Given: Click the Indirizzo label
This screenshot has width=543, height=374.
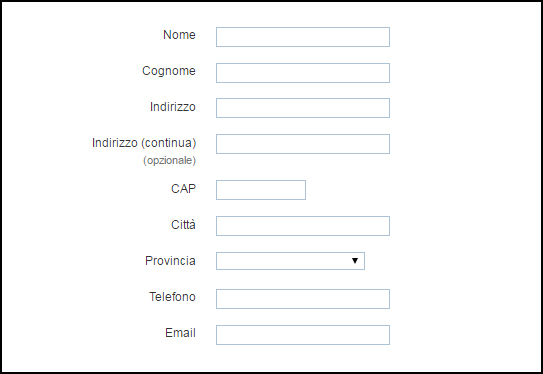Looking at the screenshot, I should click(x=173, y=107).
